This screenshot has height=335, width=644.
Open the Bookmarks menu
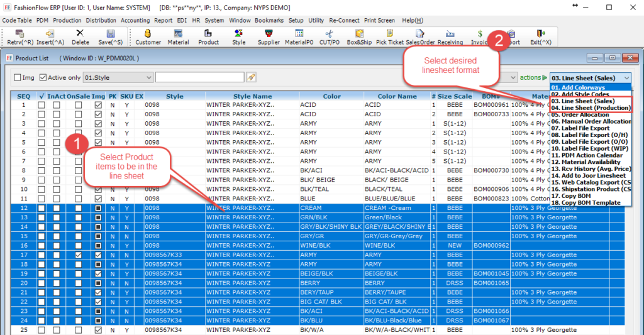point(269,20)
